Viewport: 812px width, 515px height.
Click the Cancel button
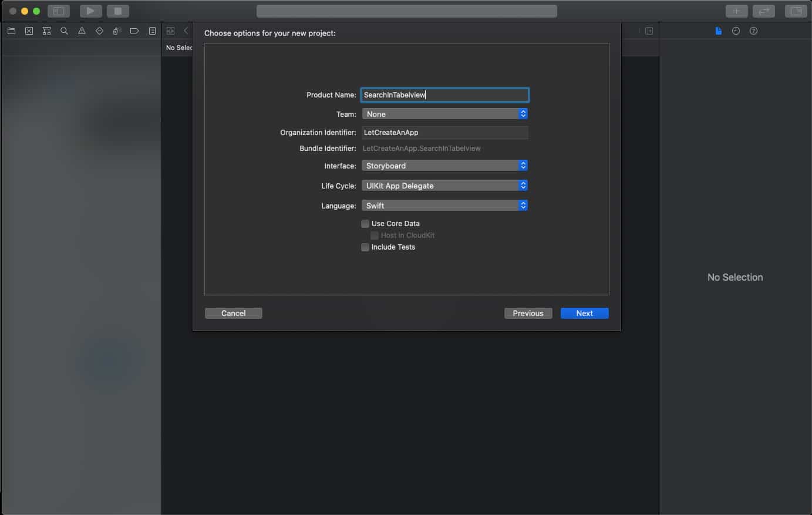[234, 314]
